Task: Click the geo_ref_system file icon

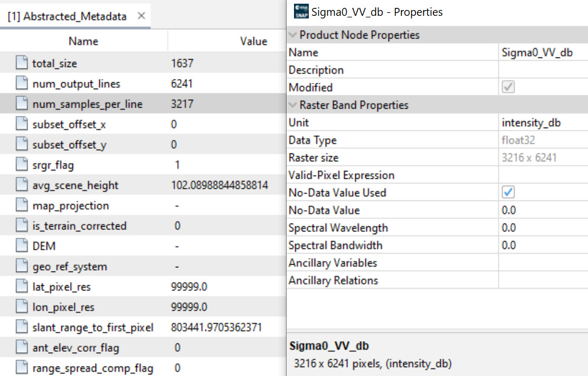Action: click(x=22, y=266)
